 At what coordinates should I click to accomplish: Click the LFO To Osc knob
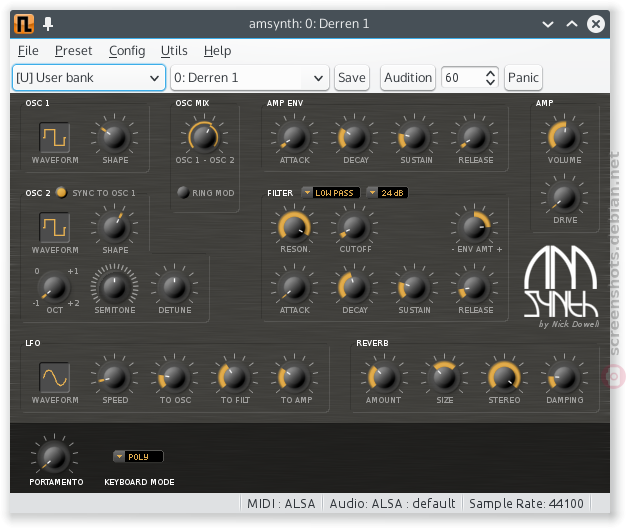175,377
